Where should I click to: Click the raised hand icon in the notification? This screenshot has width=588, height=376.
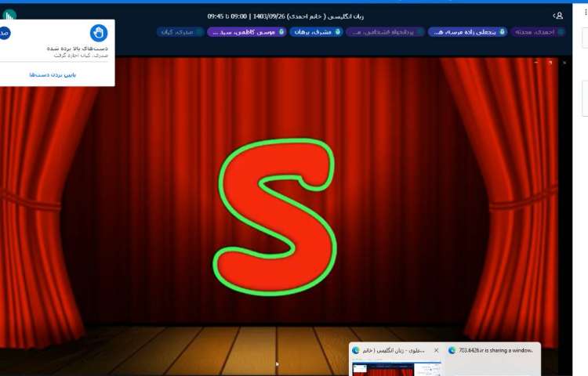[x=99, y=33]
